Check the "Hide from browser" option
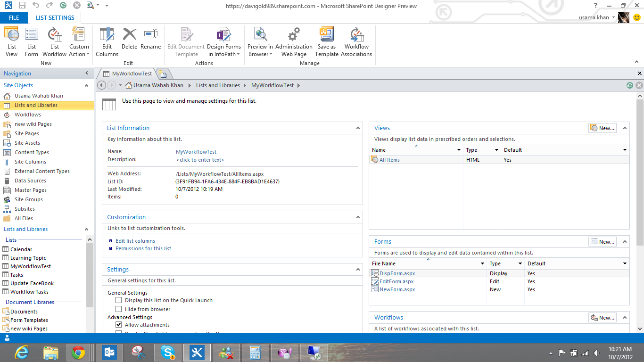644x362 pixels. click(118, 309)
